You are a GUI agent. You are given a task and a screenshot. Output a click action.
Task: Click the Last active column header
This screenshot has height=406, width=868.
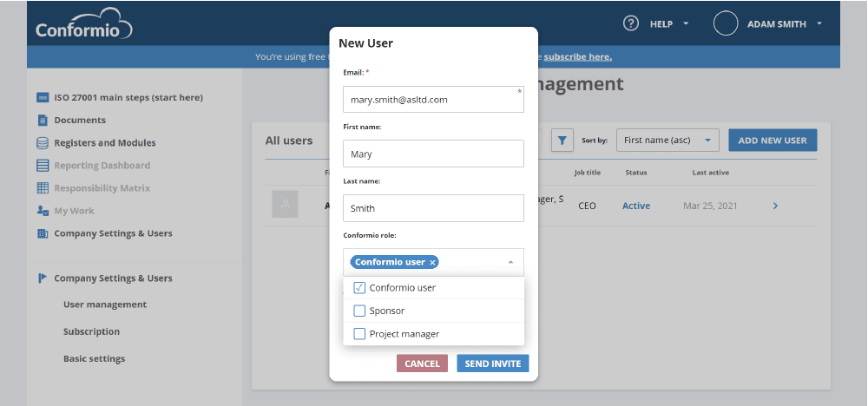tap(710, 173)
